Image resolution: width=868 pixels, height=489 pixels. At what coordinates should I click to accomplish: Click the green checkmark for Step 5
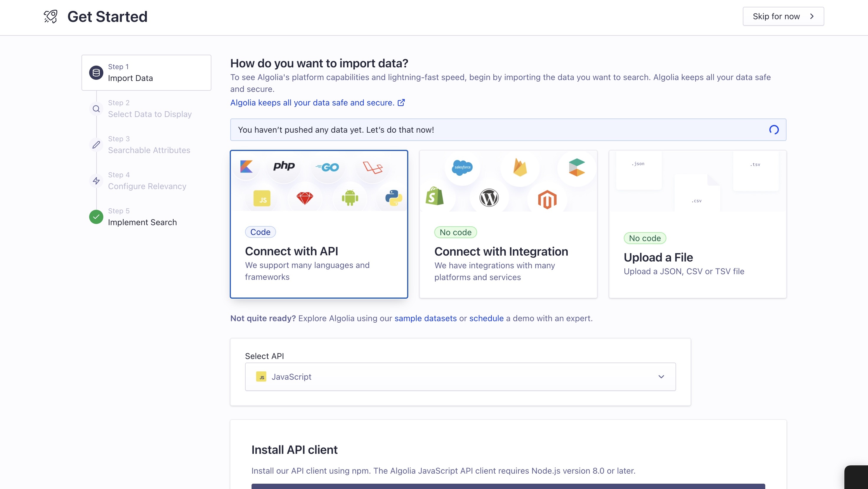[x=96, y=217]
